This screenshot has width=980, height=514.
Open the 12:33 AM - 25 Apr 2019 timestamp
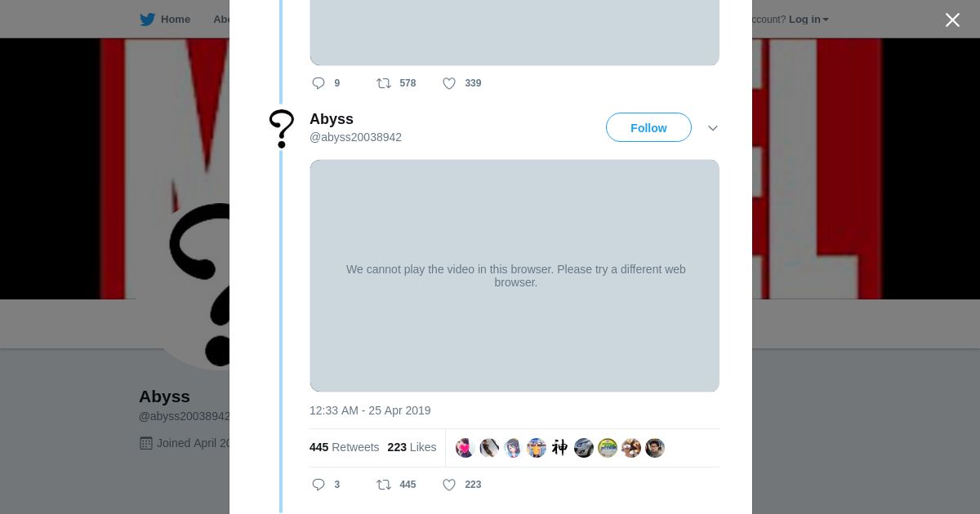(x=370, y=410)
